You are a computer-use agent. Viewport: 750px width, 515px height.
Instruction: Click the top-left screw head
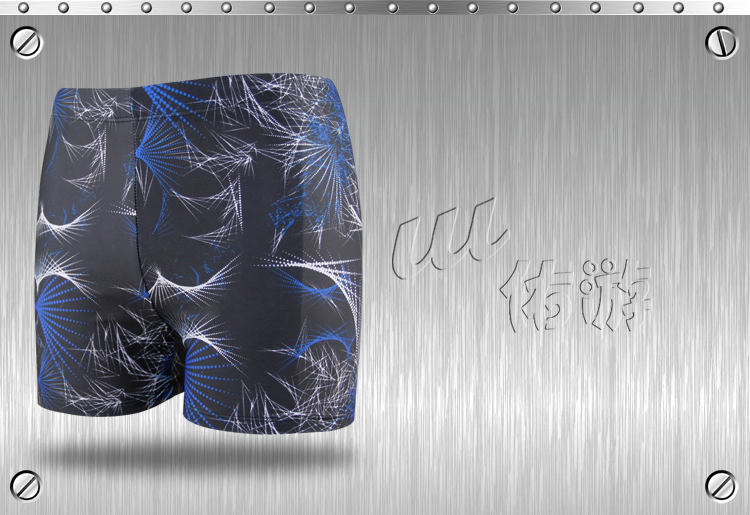click(x=26, y=42)
